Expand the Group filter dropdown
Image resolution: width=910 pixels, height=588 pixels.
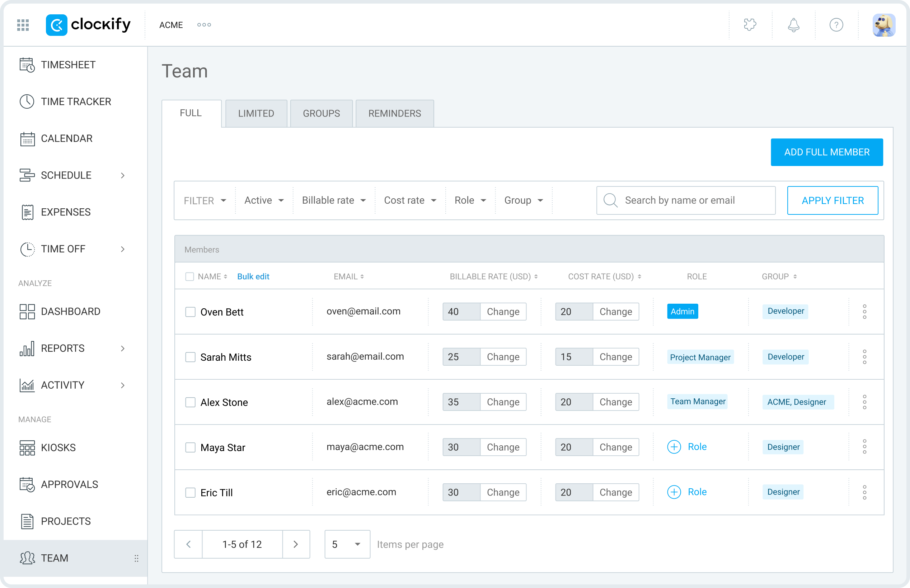tap(523, 200)
